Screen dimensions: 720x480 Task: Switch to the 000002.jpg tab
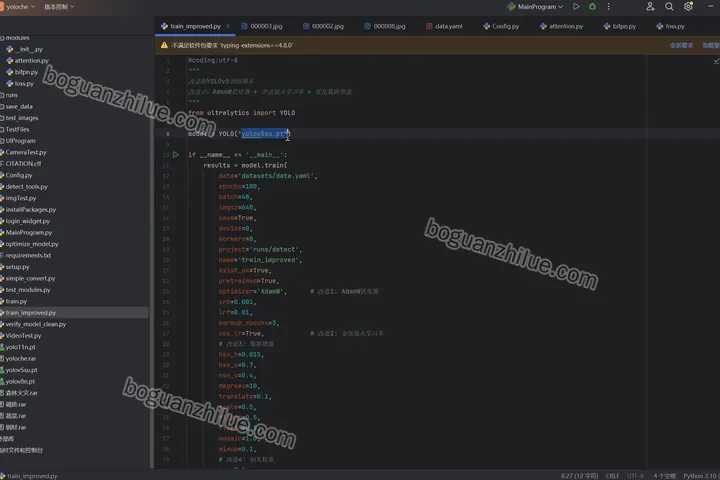pyautogui.click(x=323, y=26)
